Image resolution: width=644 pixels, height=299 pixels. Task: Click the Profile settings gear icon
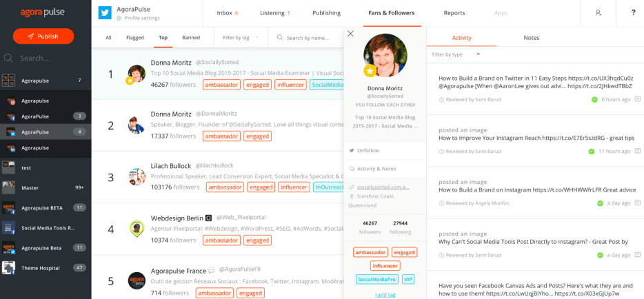click(x=119, y=19)
